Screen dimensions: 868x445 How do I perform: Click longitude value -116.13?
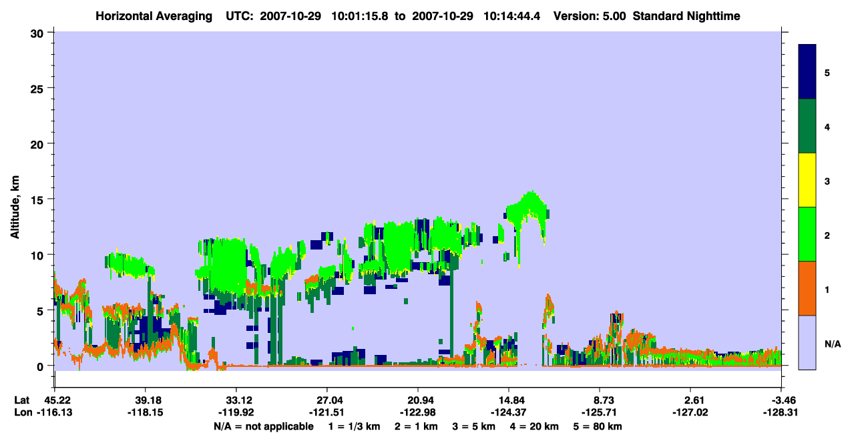coord(55,412)
